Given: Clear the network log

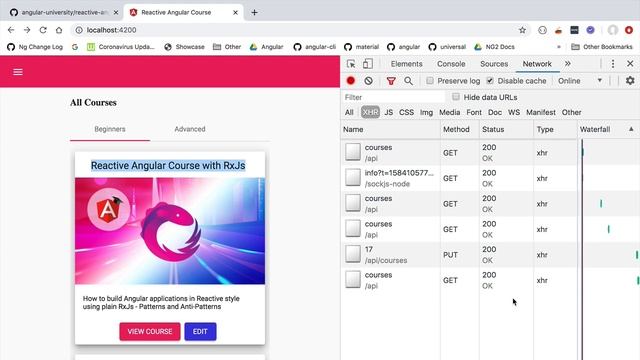Looking at the screenshot, I should (369, 81).
